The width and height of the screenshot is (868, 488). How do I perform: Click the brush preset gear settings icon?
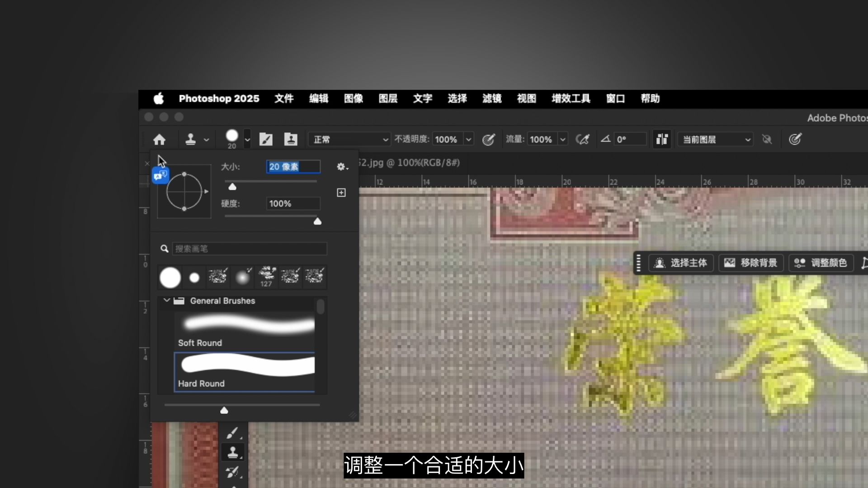(x=342, y=167)
